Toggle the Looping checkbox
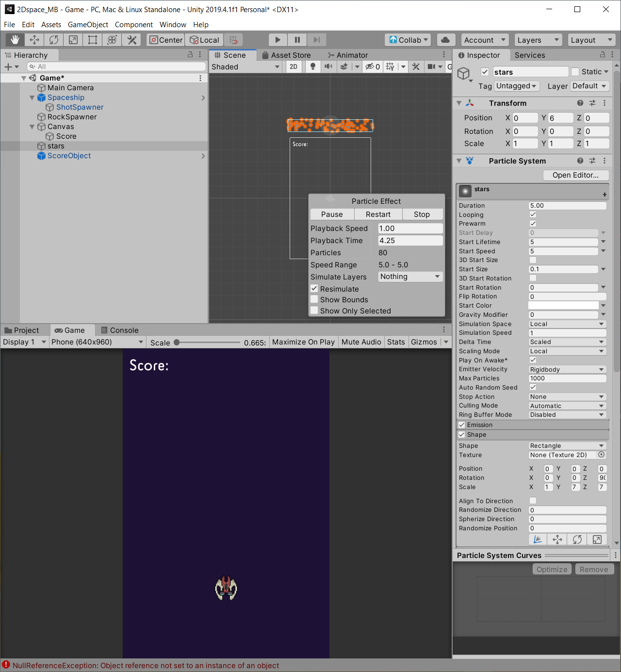This screenshot has height=672, width=621. point(533,214)
